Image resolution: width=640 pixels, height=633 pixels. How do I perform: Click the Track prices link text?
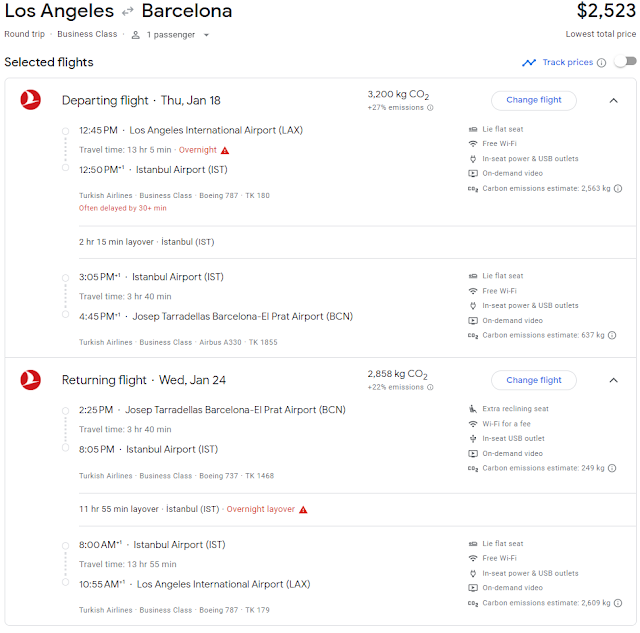pyautogui.click(x=568, y=63)
